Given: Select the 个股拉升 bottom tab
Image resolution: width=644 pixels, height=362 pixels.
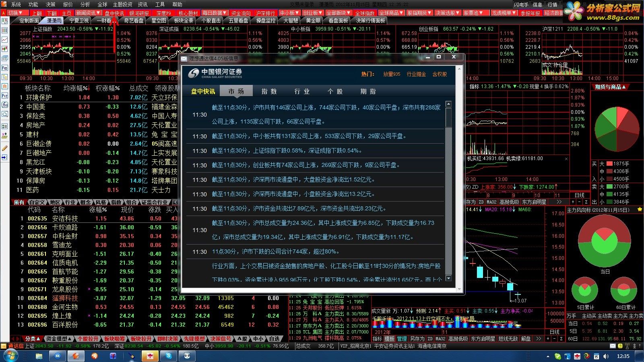Looking at the screenshot, I should [88, 339].
